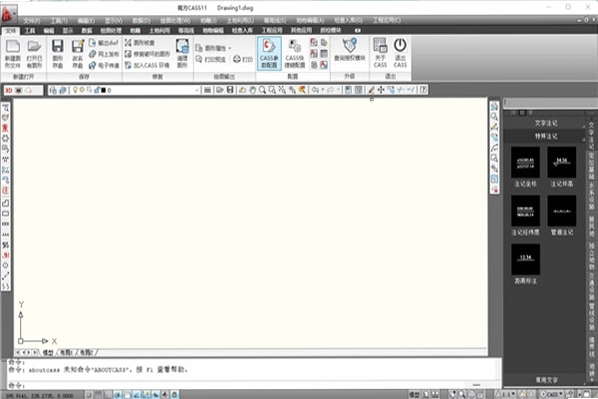Screen dimensions: 598x399
Task: Select the 模型 tab below the drawing area
Action: point(48,352)
